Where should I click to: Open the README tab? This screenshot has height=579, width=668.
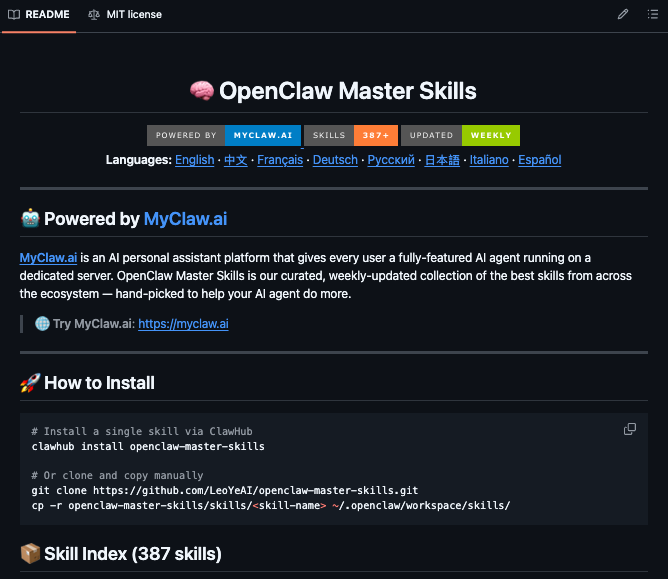coord(39,14)
